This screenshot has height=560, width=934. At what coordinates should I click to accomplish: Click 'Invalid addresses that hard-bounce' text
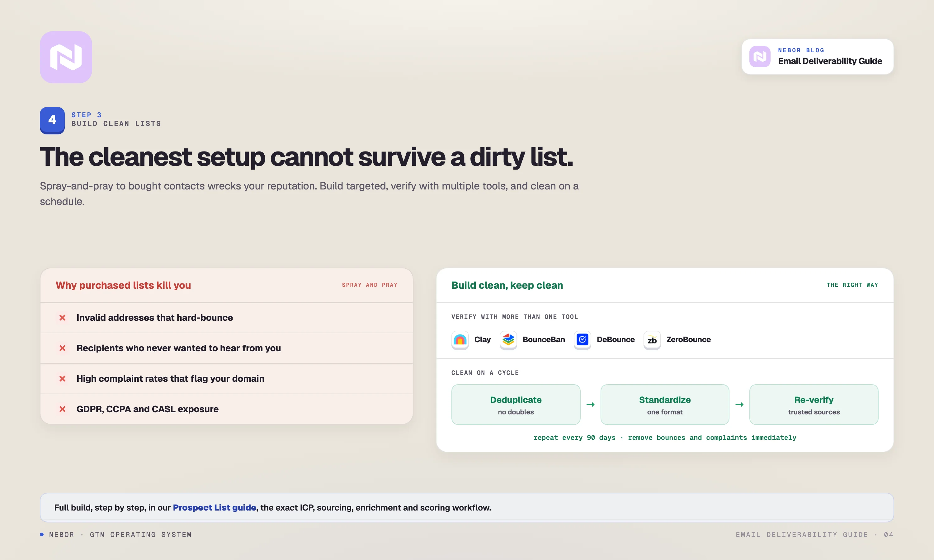(x=154, y=318)
